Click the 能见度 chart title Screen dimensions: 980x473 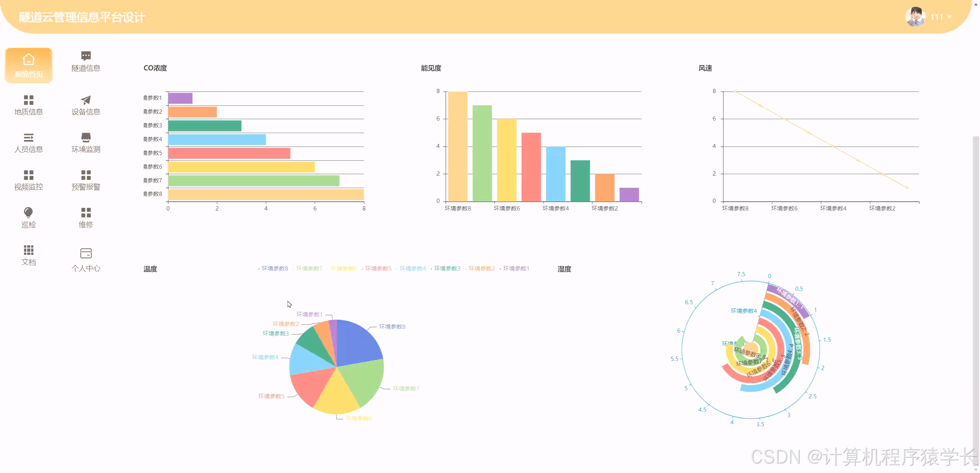(431, 68)
